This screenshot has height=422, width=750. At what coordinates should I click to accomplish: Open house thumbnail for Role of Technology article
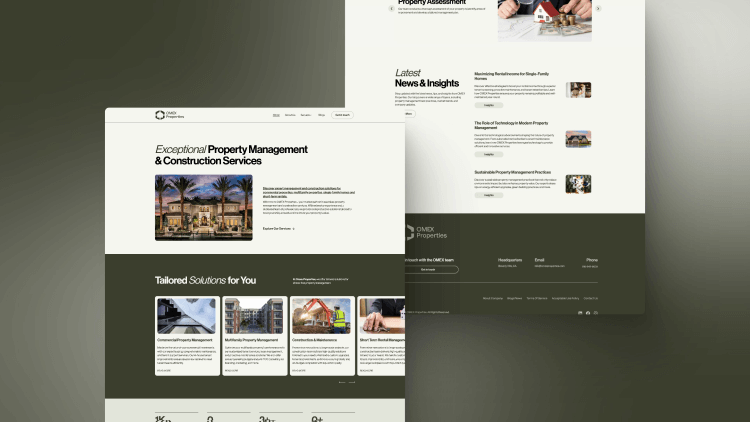[578, 139]
